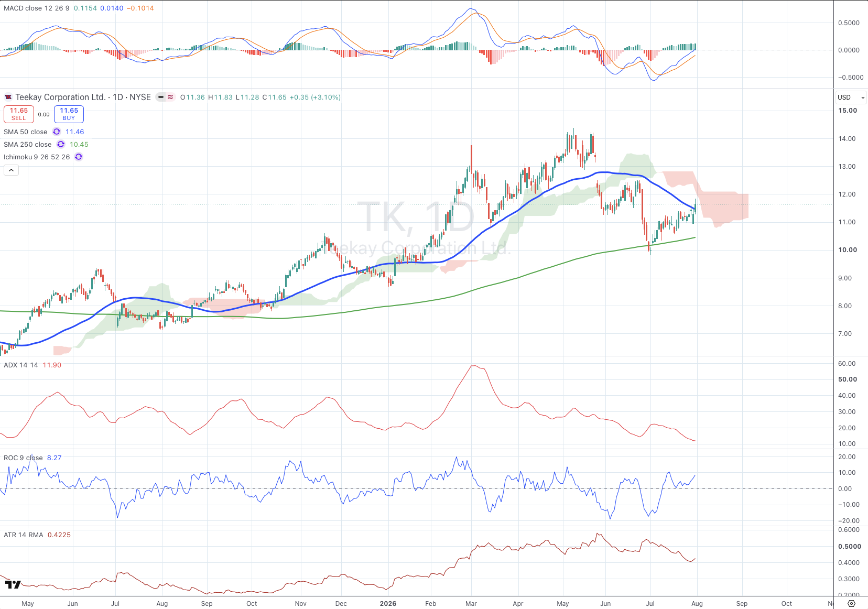The width and height of the screenshot is (868, 609).
Task: Click the SMA 250 value 10.45
Action: (x=79, y=144)
